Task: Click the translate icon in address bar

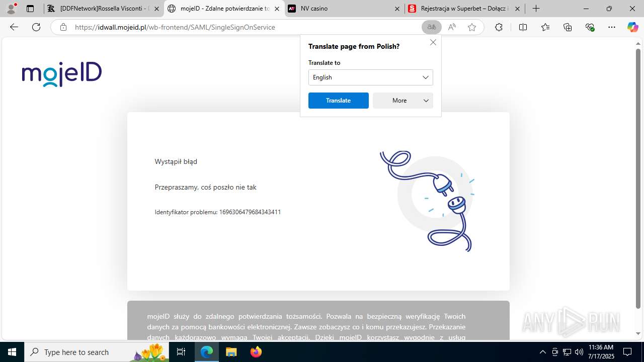Action: pyautogui.click(x=432, y=27)
